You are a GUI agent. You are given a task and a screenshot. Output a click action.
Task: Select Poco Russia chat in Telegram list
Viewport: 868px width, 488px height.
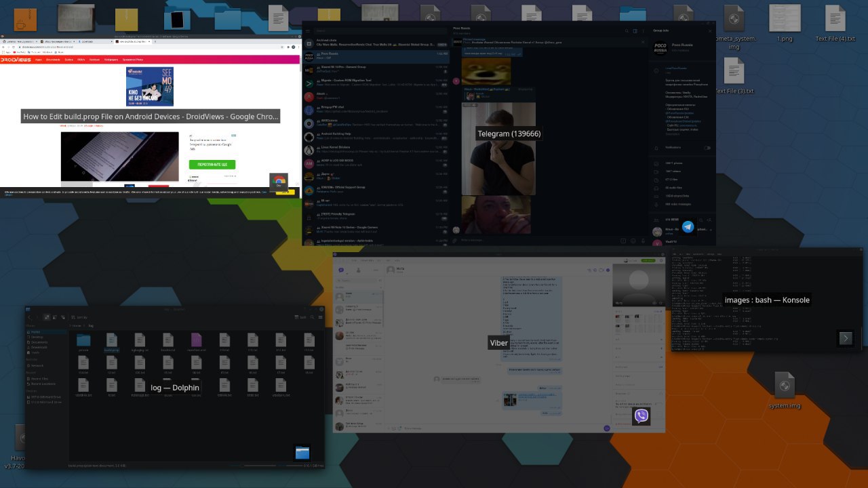click(x=376, y=56)
